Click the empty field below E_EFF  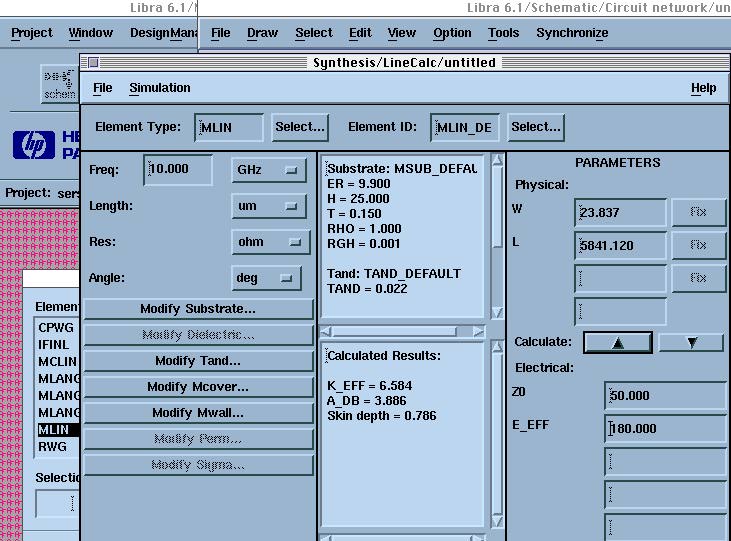click(666, 462)
